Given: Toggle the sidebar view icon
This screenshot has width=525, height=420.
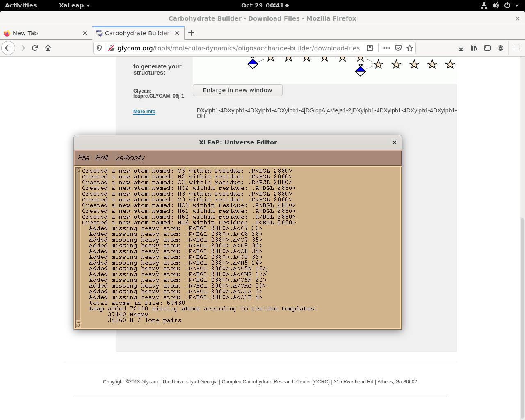Looking at the screenshot, I should tap(487, 48).
